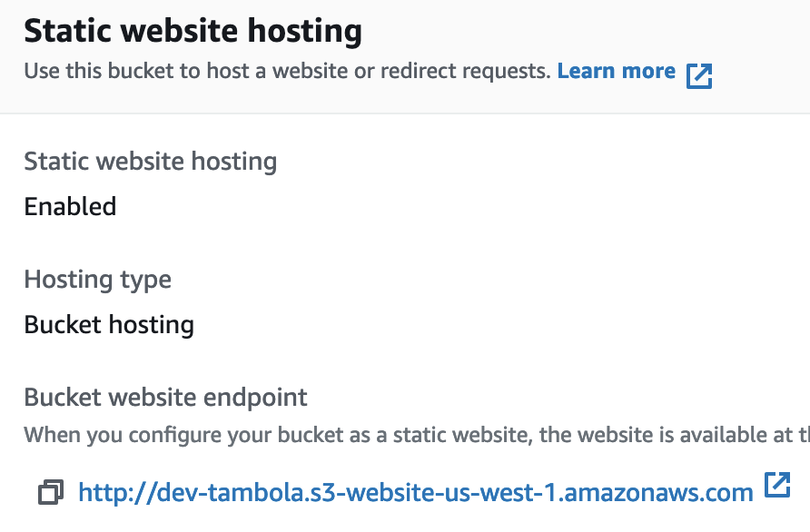Click the bold Static website hosting heading

[x=193, y=31]
